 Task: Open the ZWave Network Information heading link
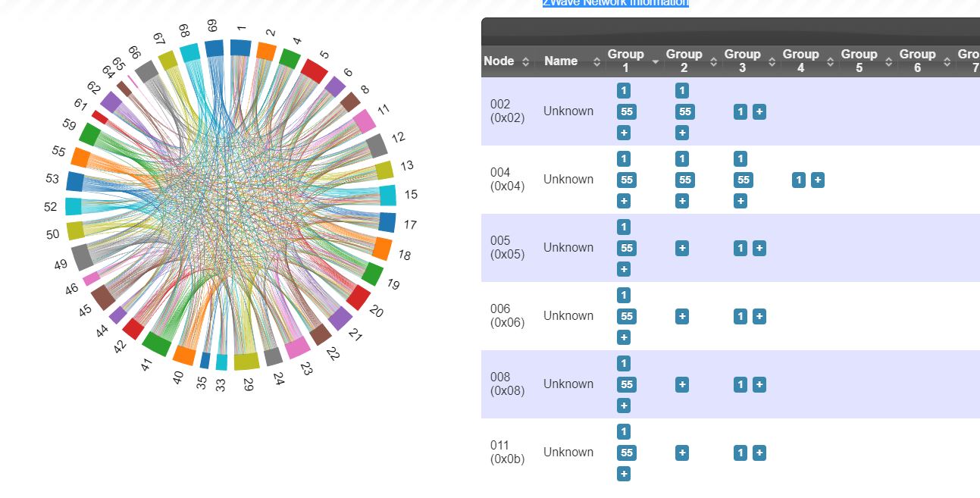[x=615, y=3]
